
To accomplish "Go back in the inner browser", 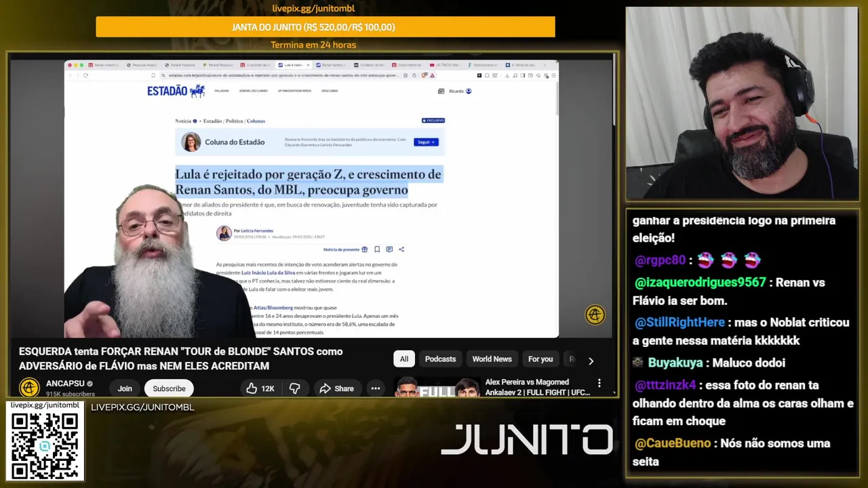I will point(70,75).
